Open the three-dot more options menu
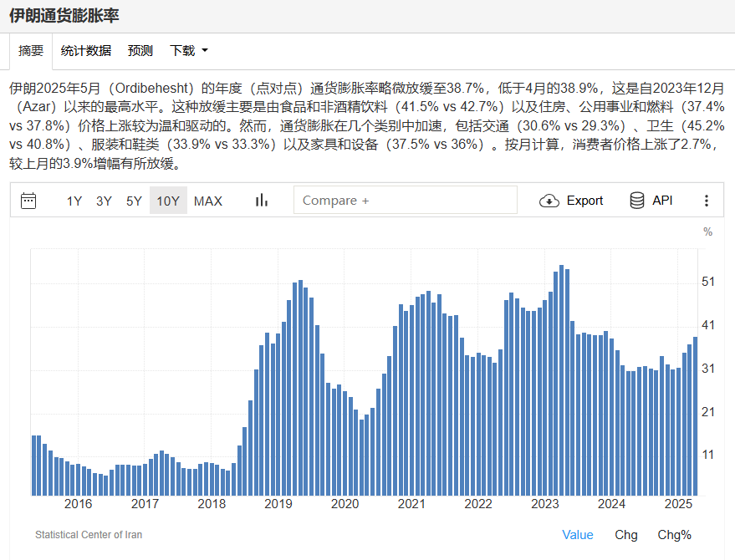Screen dimensions: 735x560 point(707,201)
